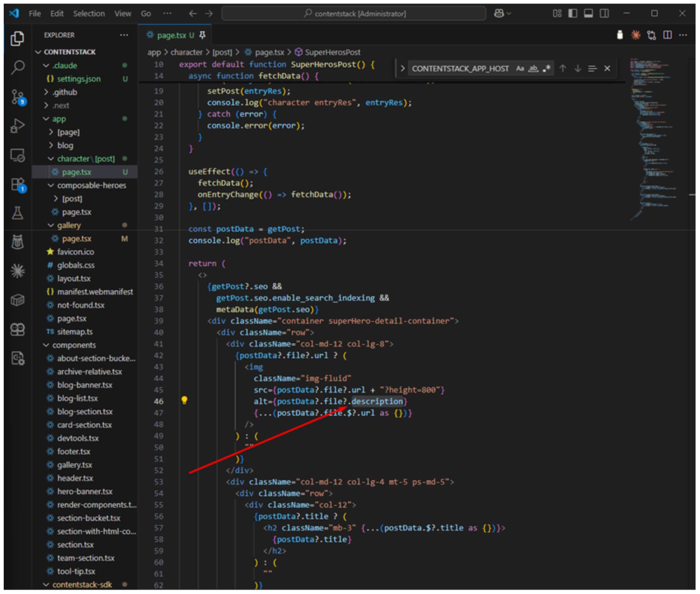
Task: Expand Replace in the find widget
Action: pos(402,69)
